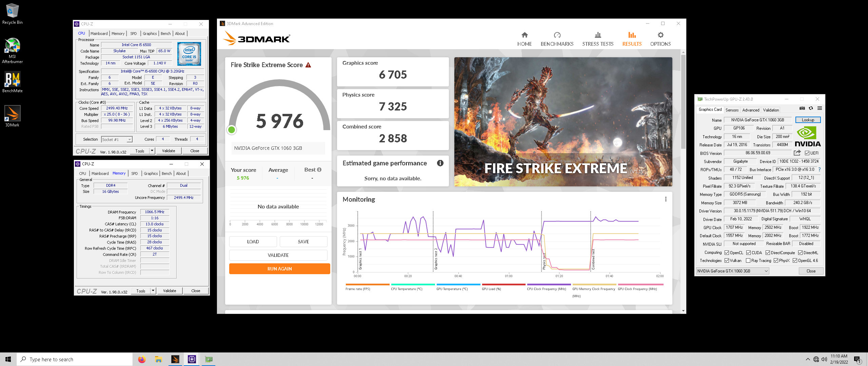
Task: Open the BENCHMARKS section in 3DMark
Action: click(x=557, y=39)
